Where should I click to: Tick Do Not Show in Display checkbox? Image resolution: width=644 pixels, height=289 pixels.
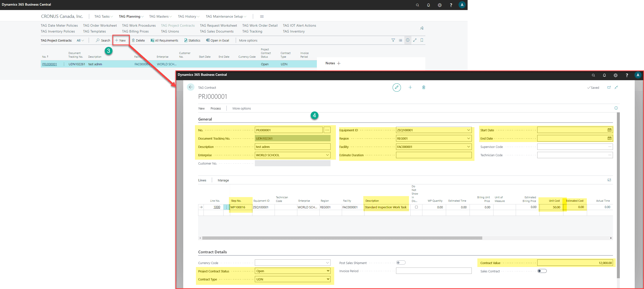416,207
